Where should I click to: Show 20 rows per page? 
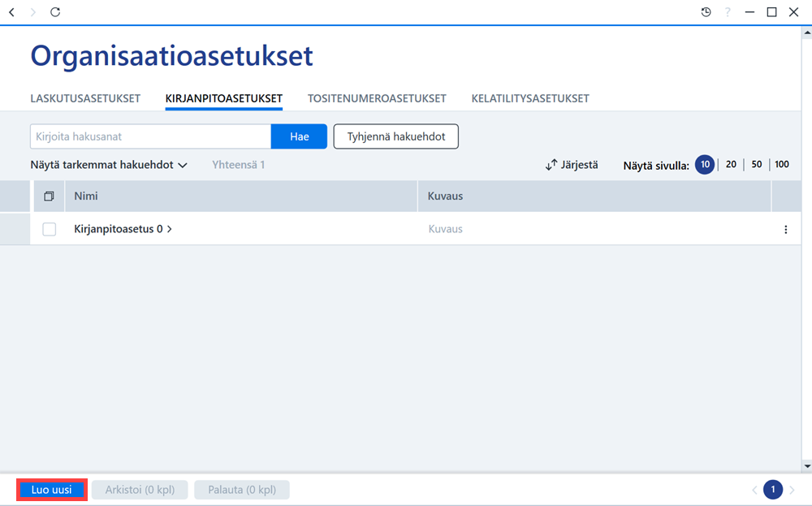(x=731, y=165)
